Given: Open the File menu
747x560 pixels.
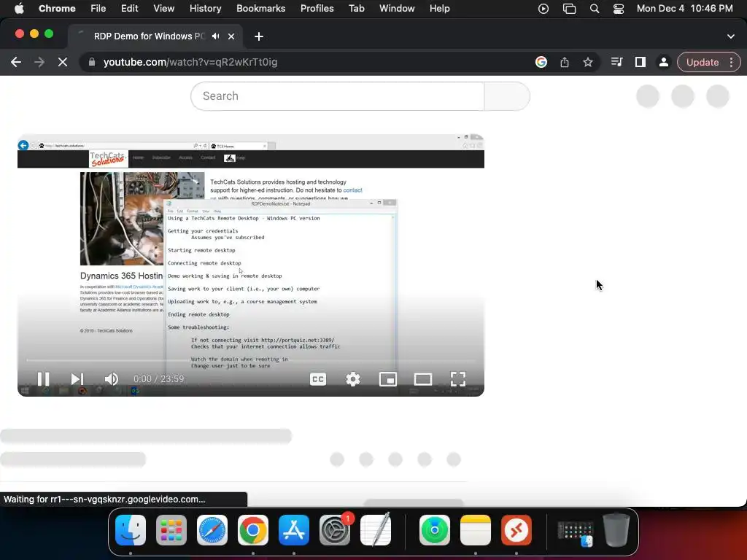Looking at the screenshot, I should pos(98,9).
